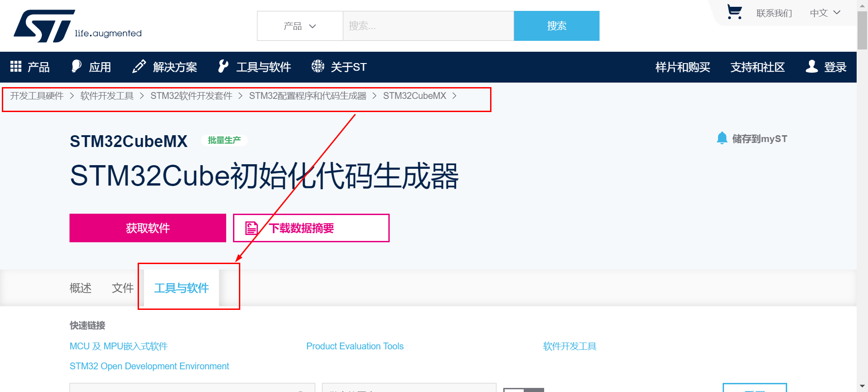This screenshot has height=392, width=868.
Task: Click 登录 to sign in
Action: [835, 67]
